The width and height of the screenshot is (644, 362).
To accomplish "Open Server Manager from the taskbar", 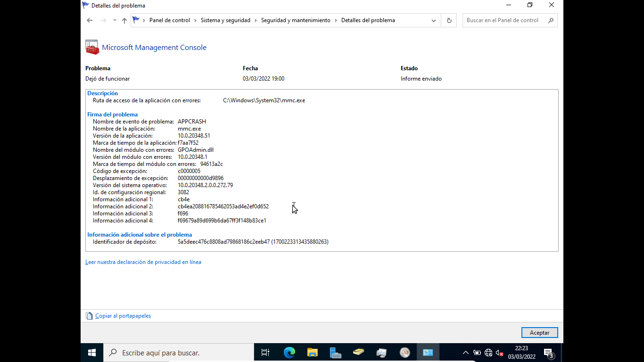I will point(335,353).
